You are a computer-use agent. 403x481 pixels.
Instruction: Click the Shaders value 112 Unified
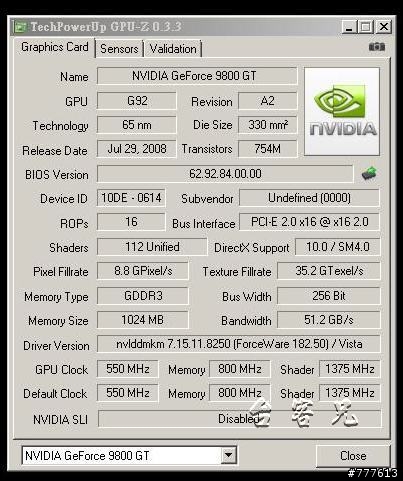coord(152,247)
